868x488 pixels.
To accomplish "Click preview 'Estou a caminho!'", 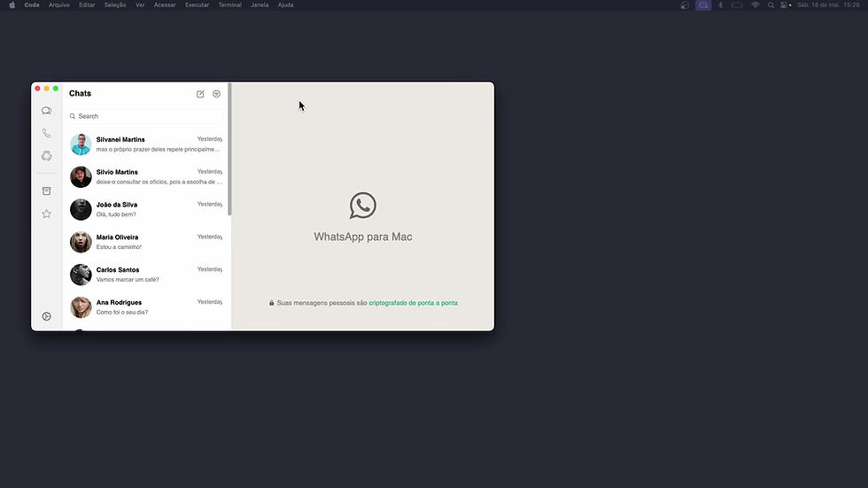I will click(119, 247).
